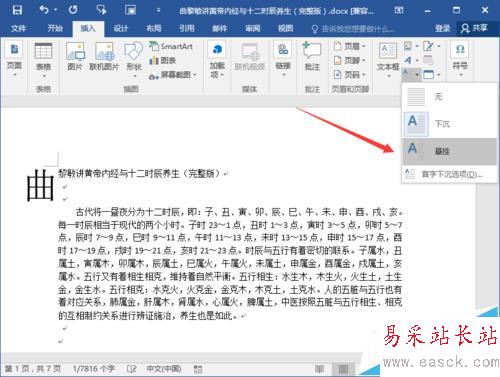
Task: Insert a comment with 批注
Action: pyautogui.click(x=312, y=57)
